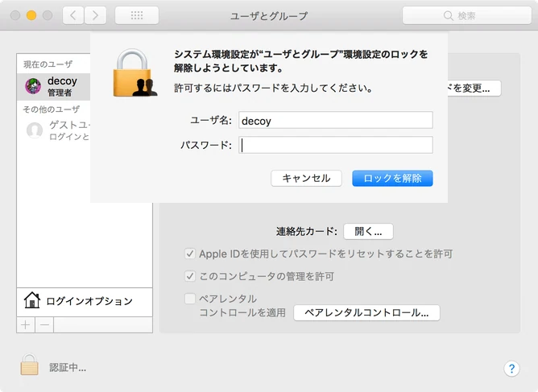The height and width of the screenshot is (392, 538).
Task: Select the guest user avatar icon
Action: point(35,130)
